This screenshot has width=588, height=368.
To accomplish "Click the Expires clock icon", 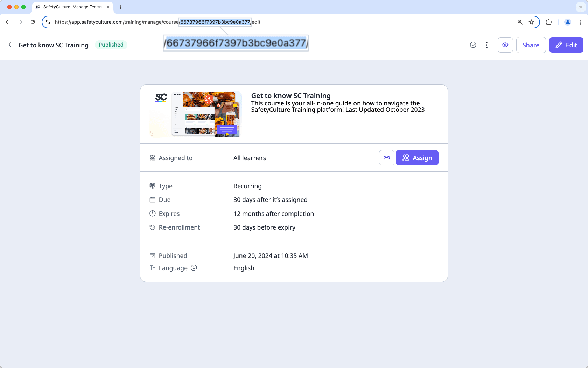I will tap(152, 213).
